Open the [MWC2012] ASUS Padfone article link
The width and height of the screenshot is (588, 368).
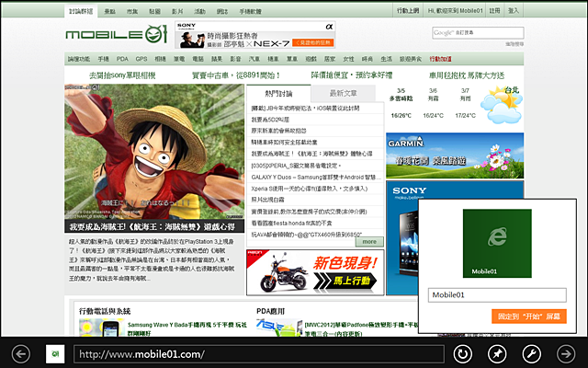coord(361,329)
